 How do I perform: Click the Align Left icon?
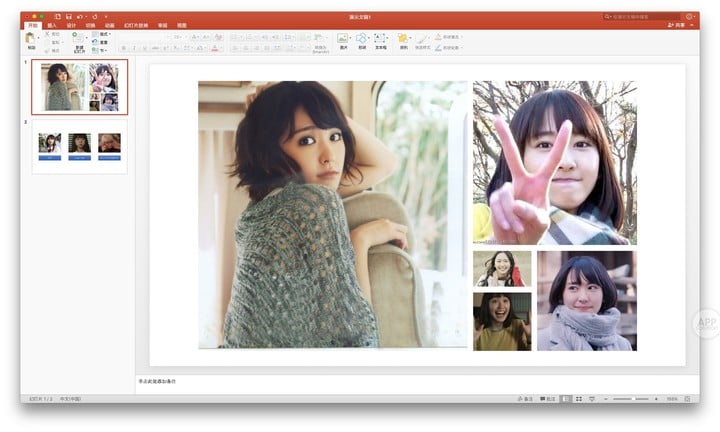235,48
